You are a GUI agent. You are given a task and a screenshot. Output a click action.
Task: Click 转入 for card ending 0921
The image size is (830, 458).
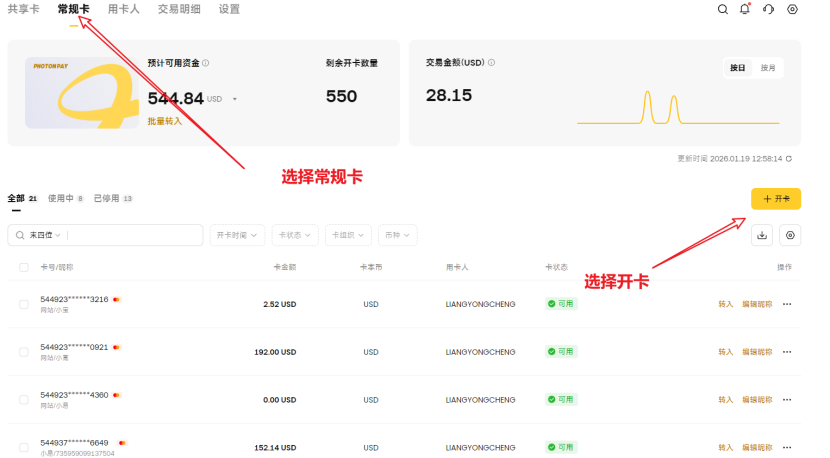pos(726,352)
